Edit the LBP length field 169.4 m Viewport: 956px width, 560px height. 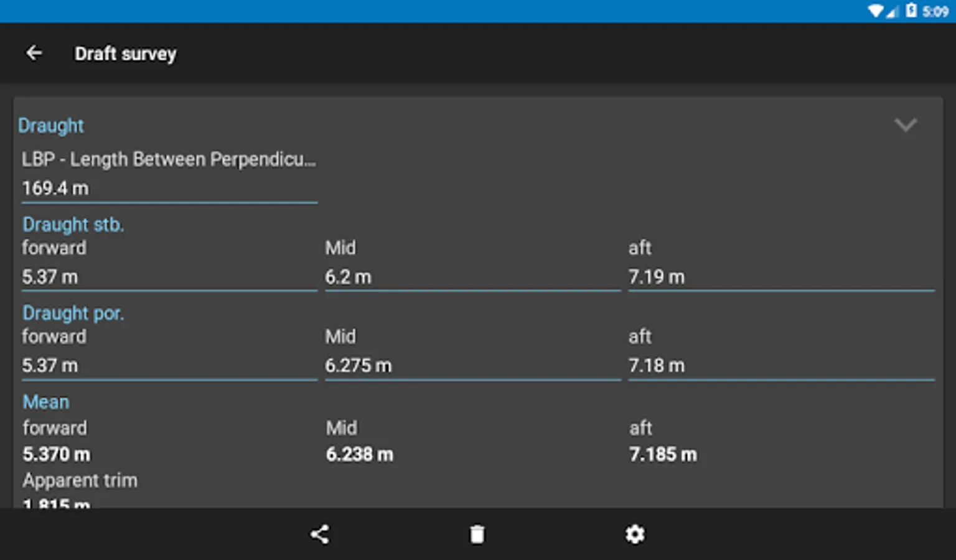(x=169, y=189)
